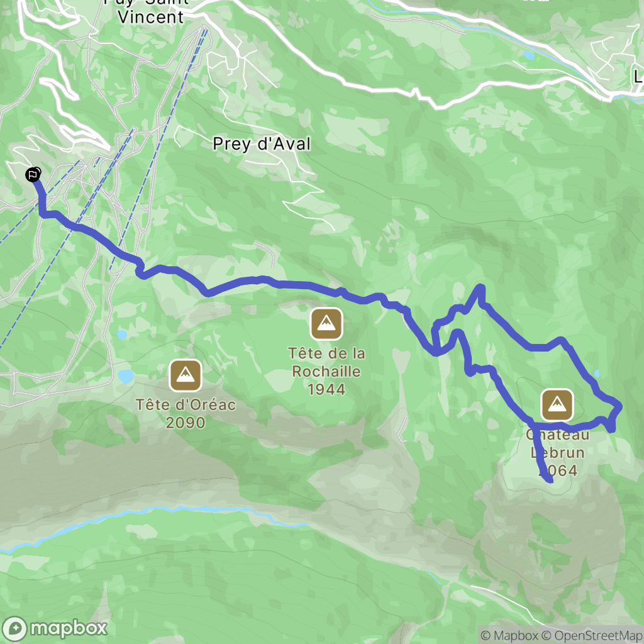Click the black start flag marker
644x644 pixels.
(x=33, y=175)
